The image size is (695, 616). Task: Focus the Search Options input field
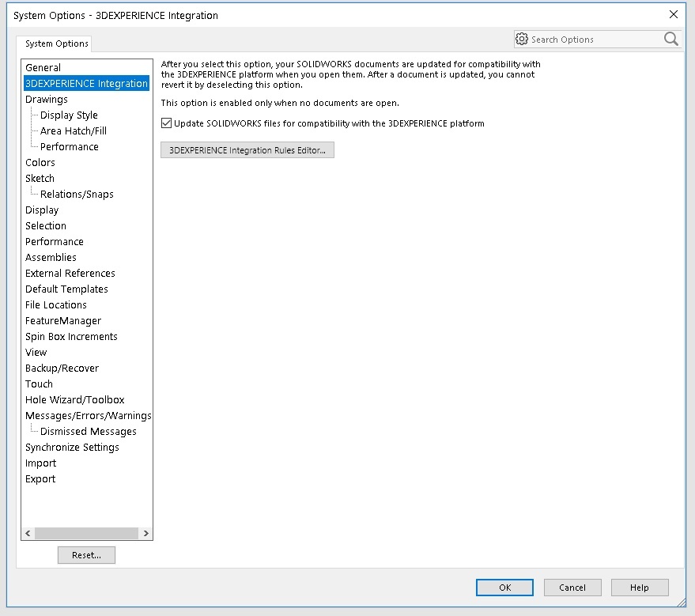pos(595,40)
